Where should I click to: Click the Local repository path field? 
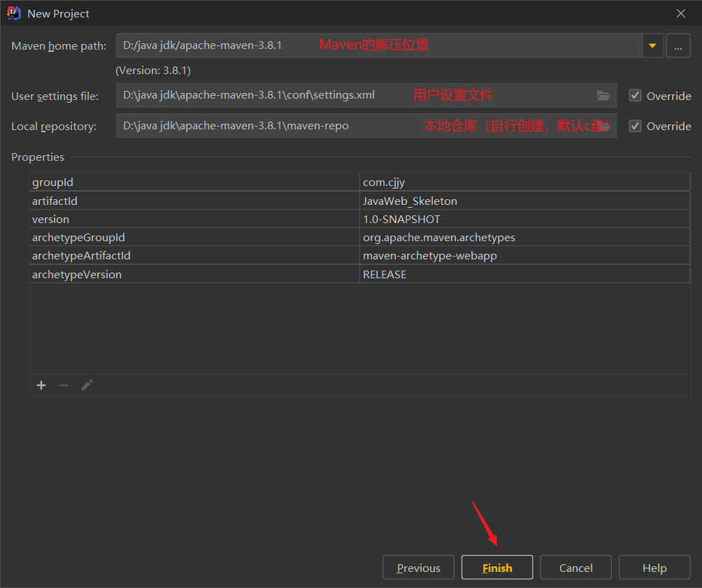366,126
